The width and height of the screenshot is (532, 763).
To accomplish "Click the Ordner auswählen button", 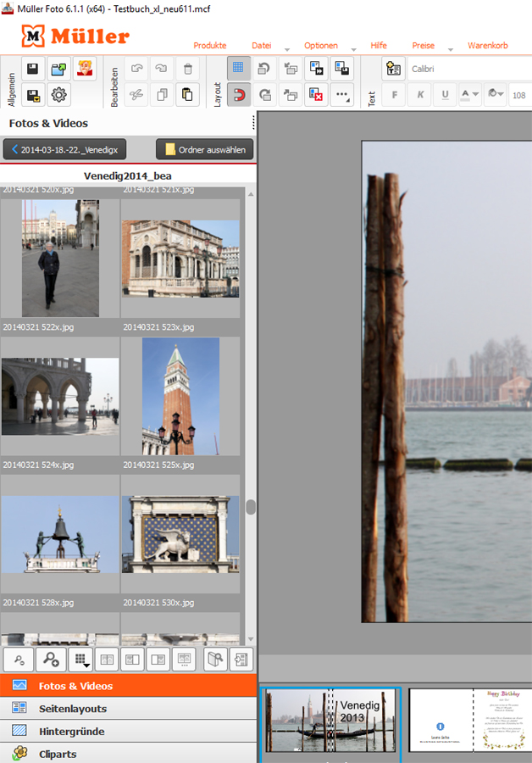I will click(205, 150).
